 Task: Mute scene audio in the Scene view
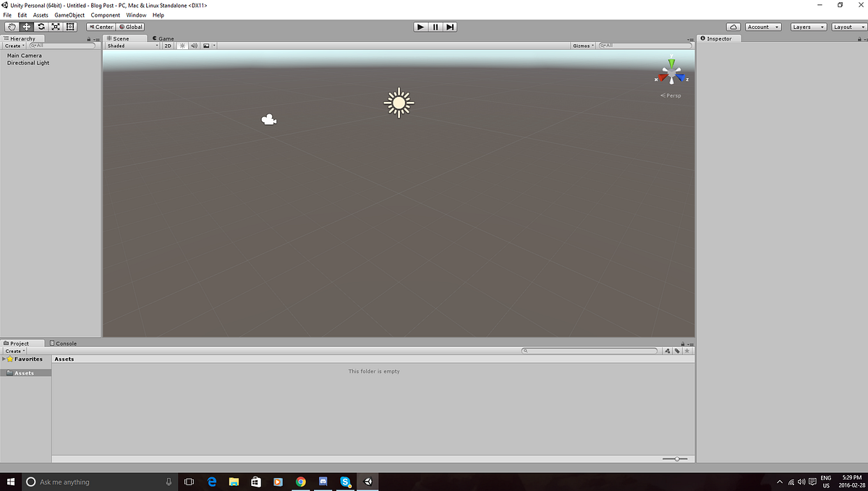point(194,46)
